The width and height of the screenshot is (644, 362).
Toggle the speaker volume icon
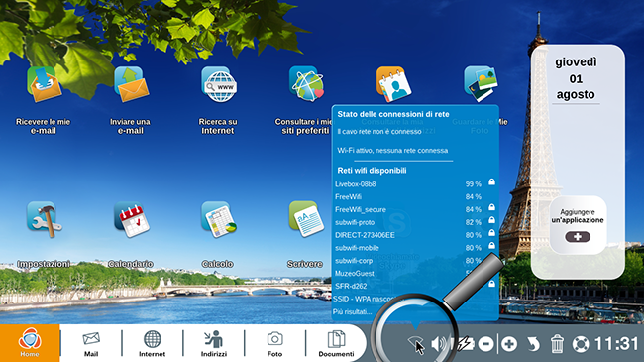(x=439, y=343)
